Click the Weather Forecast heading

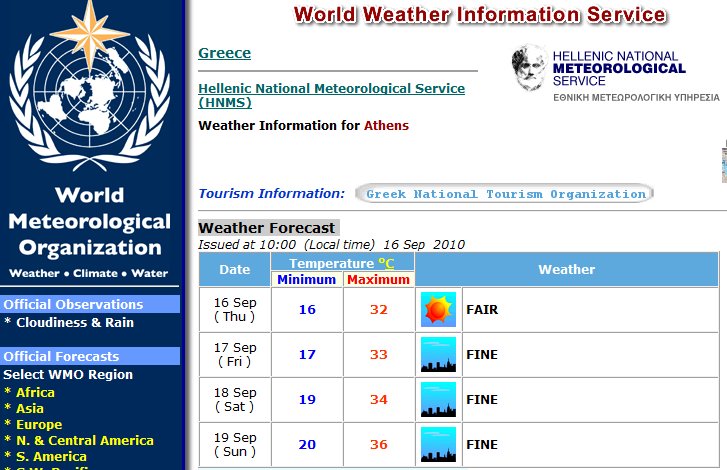point(267,228)
